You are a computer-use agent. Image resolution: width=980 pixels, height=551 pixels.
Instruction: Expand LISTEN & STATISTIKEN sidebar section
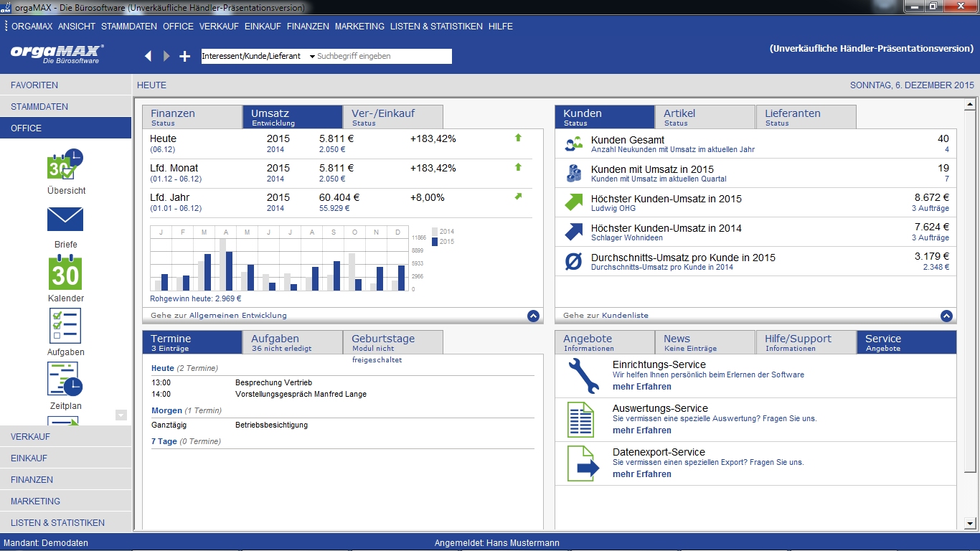(x=66, y=522)
